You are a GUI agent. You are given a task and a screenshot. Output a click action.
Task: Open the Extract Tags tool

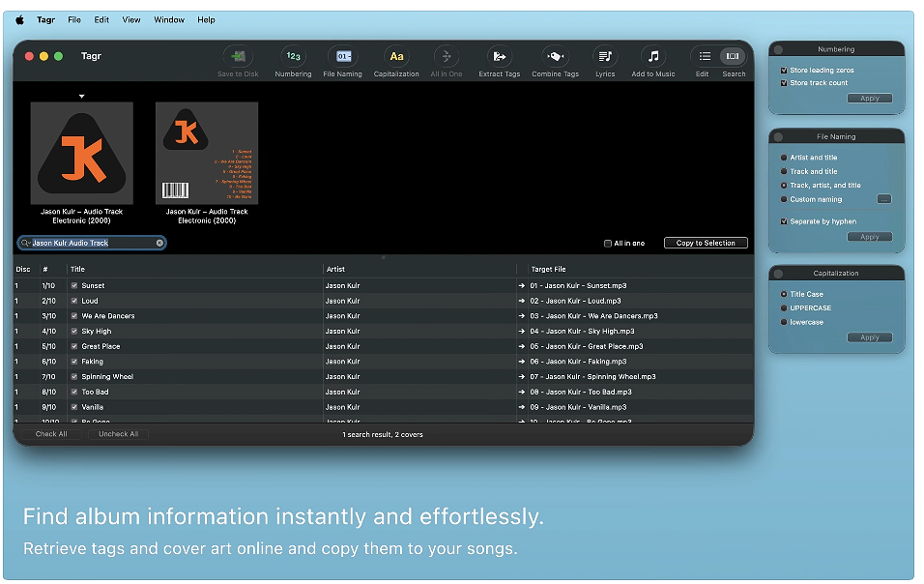click(x=499, y=57)
